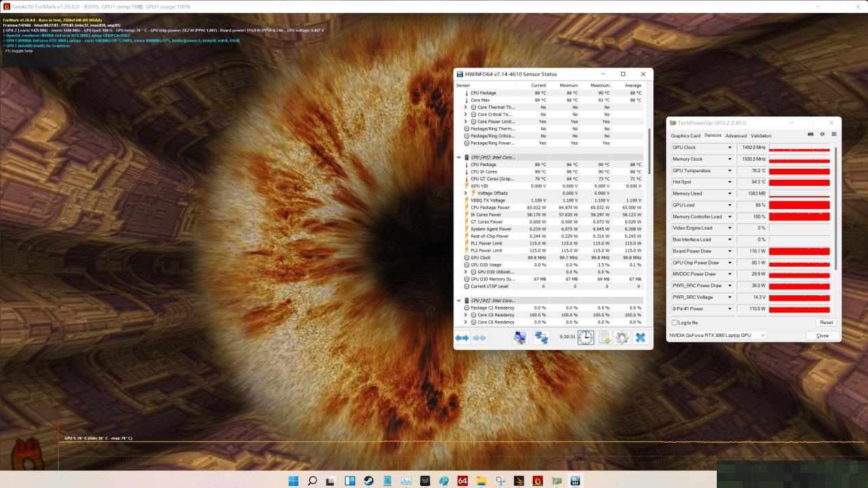Open Windows Start menu
The width and height of the screenshot is (868, 488).
(x=293, y=480)
